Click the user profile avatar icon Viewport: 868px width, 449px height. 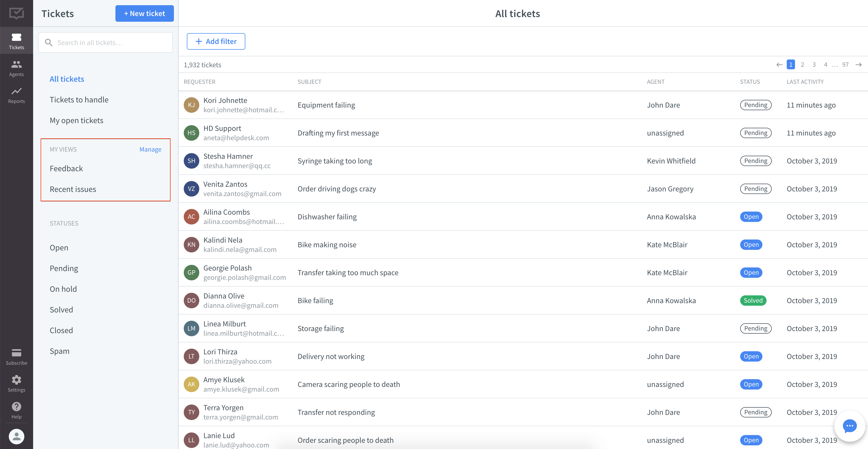click(x=16, y=436)
